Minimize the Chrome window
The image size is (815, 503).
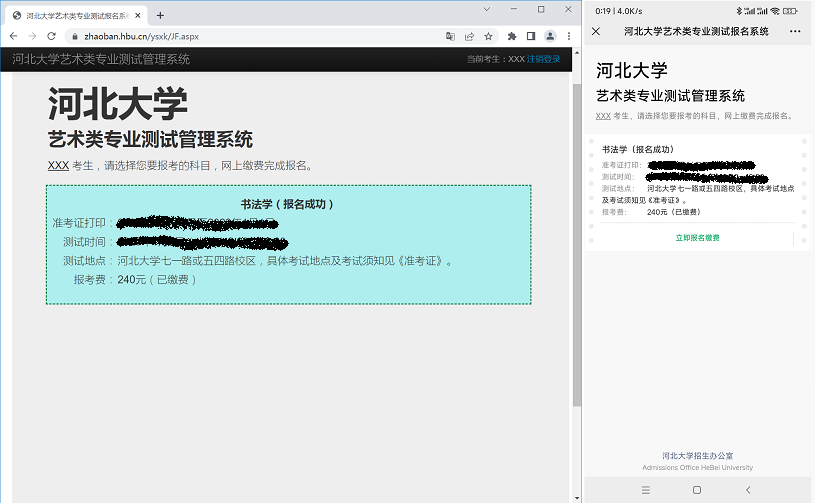(514, 9)
